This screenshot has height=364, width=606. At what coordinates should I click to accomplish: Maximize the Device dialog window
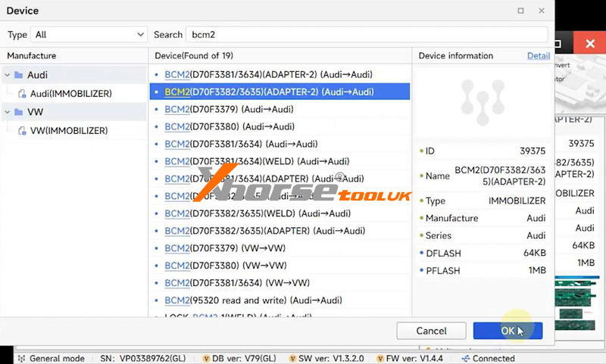pos(520,11)
